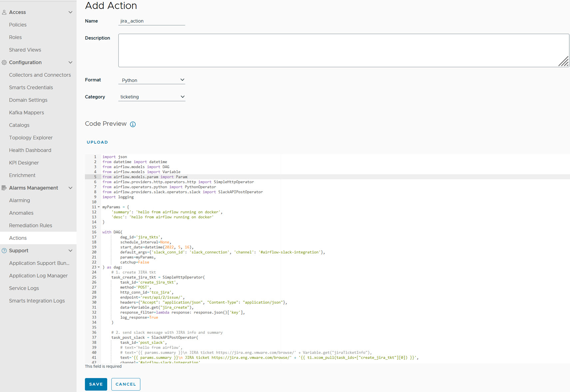Click the 'import logging' code line

pos(118,197)
